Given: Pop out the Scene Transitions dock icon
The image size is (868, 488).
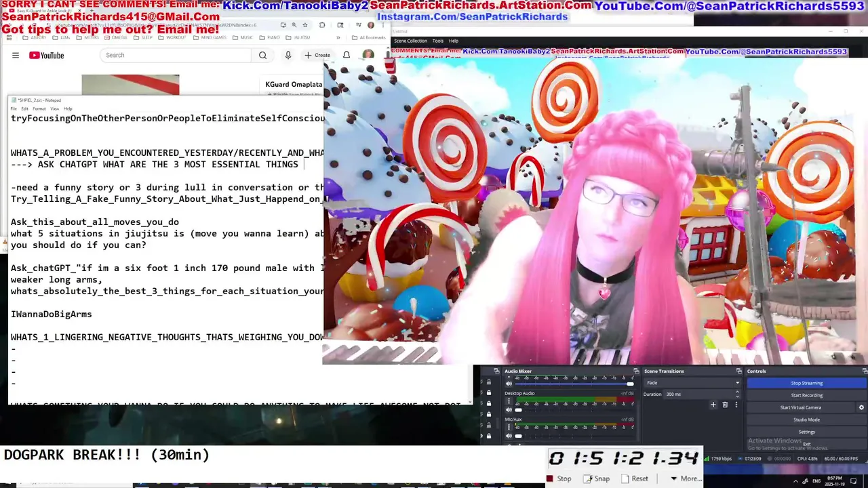Looking at the screenshot, I should (x=739, y=371).
